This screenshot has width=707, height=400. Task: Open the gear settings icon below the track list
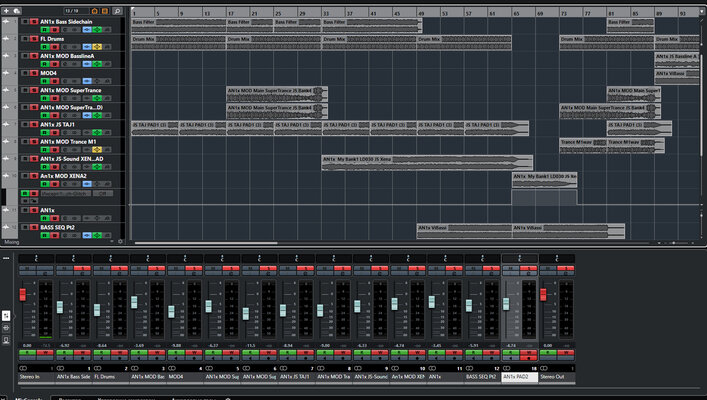point(120,242)
